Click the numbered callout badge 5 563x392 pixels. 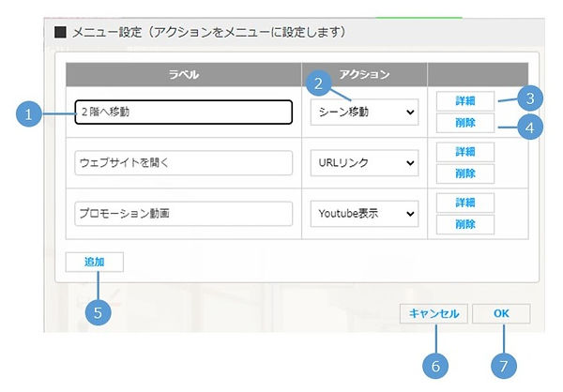[x=98, y=312]
